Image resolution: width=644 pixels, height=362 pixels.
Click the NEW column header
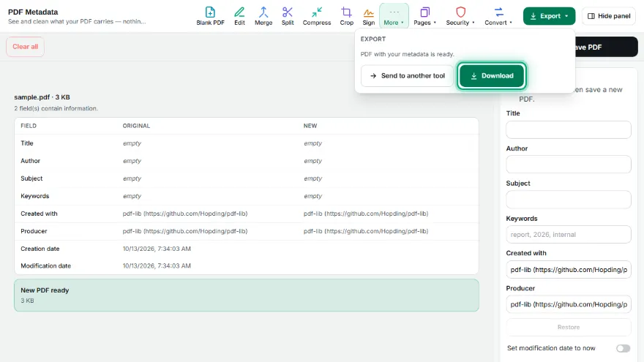tap(310, 126)
